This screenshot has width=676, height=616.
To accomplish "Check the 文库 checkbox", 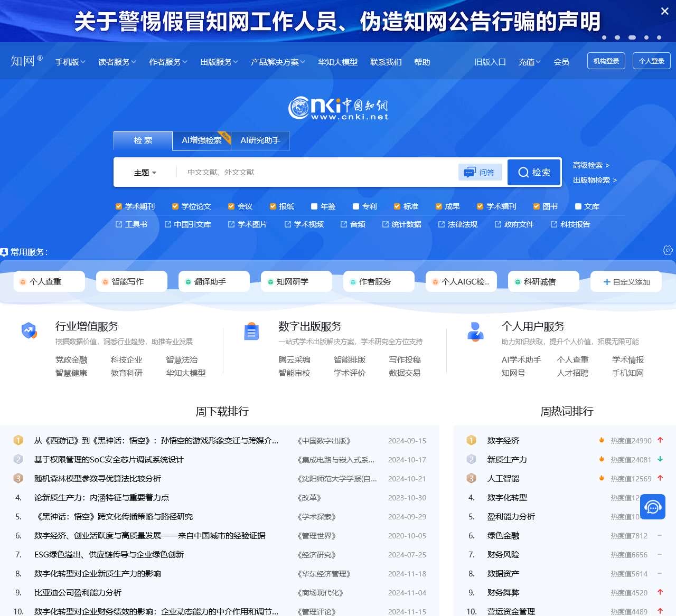I will [578, 206].
